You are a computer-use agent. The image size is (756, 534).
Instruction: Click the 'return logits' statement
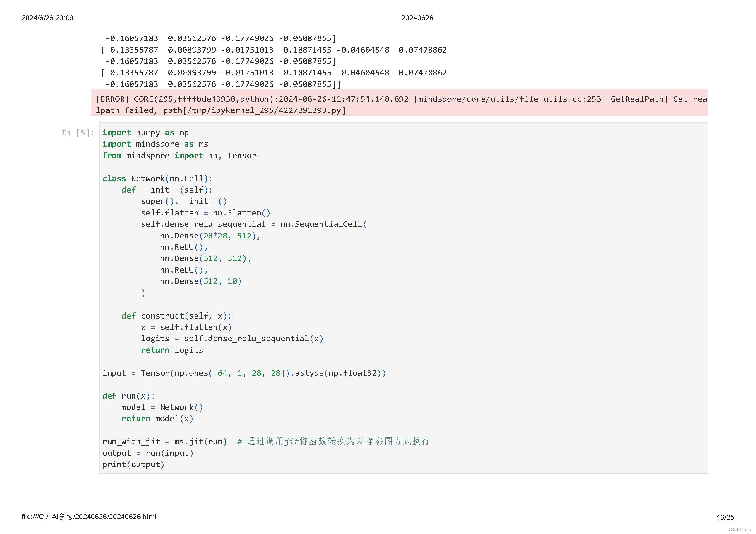point(172,350)
